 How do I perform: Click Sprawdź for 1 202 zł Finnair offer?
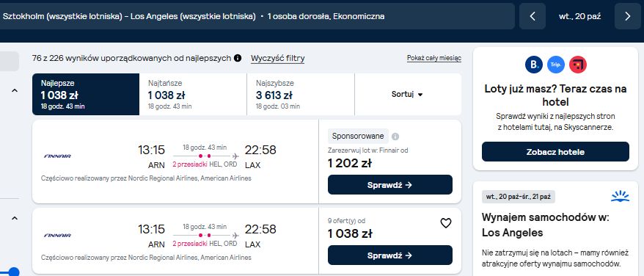389,185
